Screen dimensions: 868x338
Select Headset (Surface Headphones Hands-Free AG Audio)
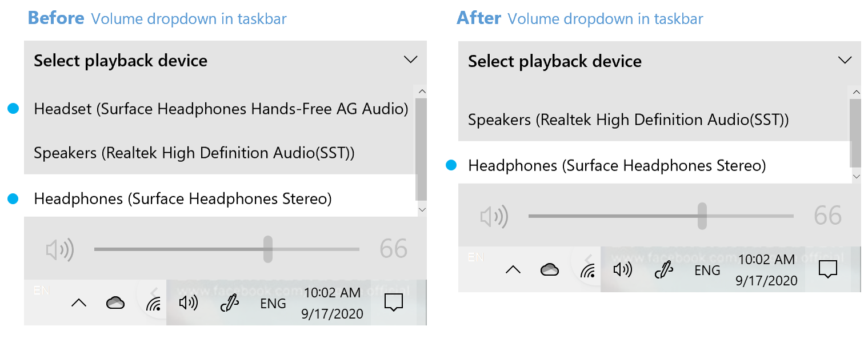pos(221,109)
